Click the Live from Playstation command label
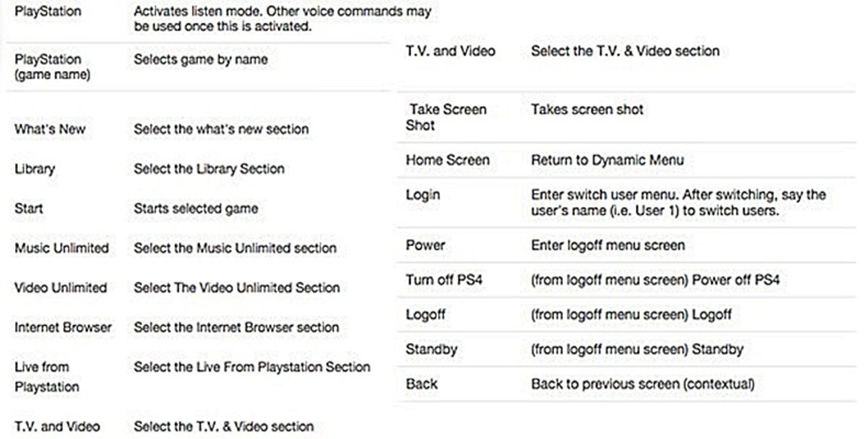The height and width of the screenshot is (439, 868). [x=47, y=377]
